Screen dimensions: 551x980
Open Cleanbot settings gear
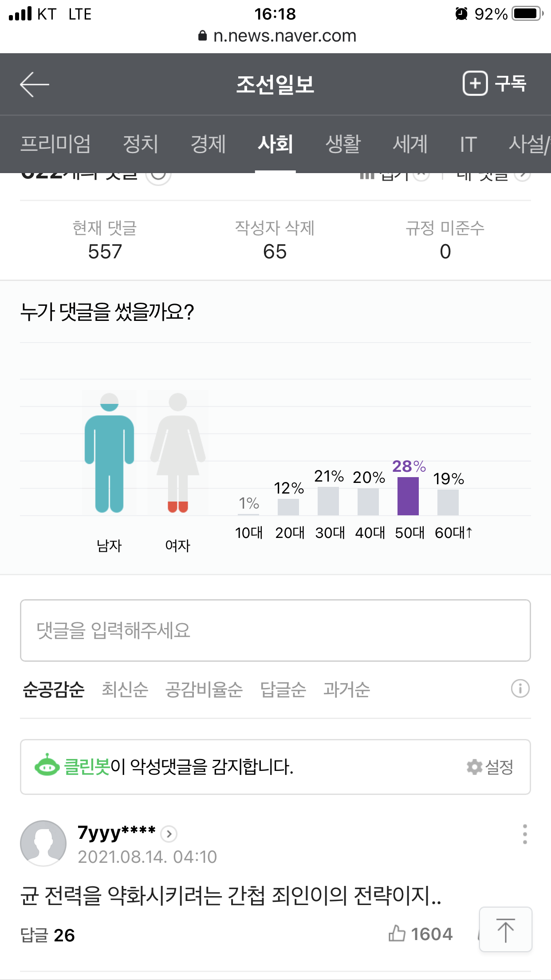tap(475, 767)
